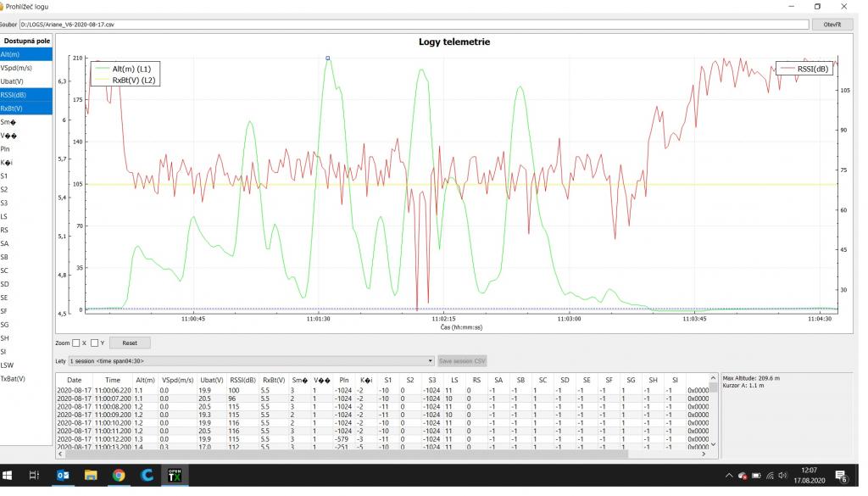Open Task View in the taskbar
Screen dimensions: 868x496
pos(35,476)
